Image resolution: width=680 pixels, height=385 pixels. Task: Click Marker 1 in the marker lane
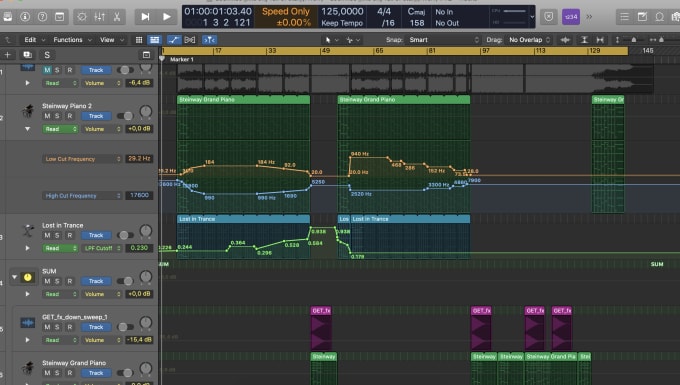[x=182, y=59]
